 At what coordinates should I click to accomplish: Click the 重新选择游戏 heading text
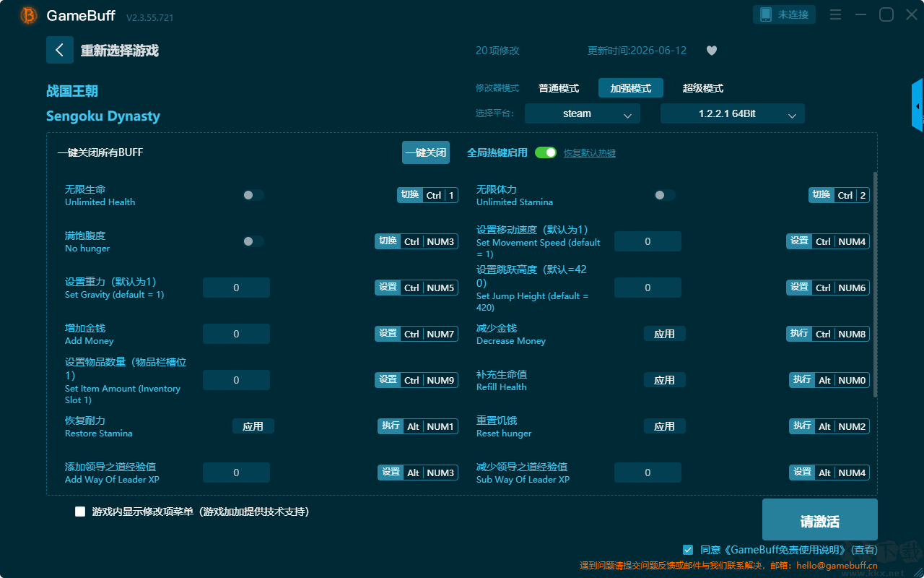(119, 51)
